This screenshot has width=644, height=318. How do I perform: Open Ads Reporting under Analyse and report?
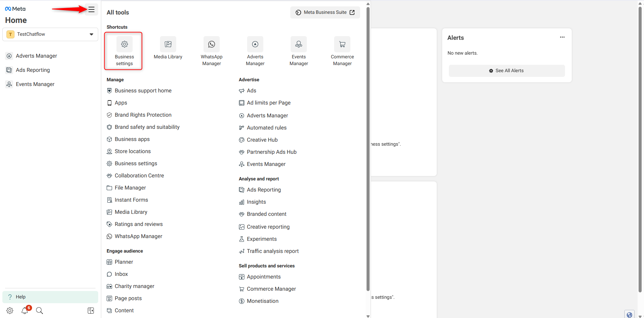260,190
